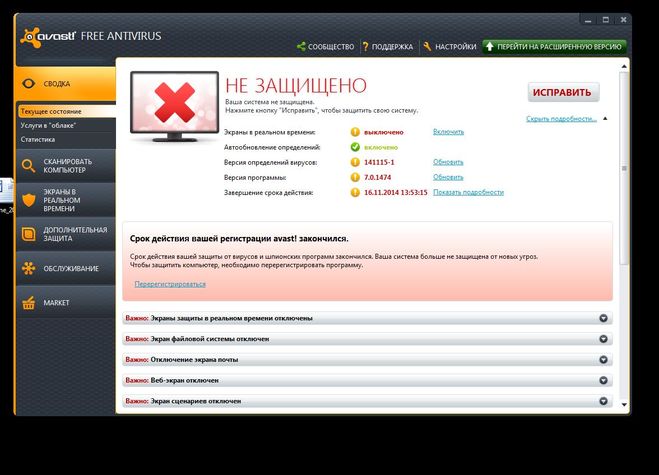Image resolution: width=659 pixels, height=475 pixels.
Task: Open the Market section
Action: [x=66, y=303]
